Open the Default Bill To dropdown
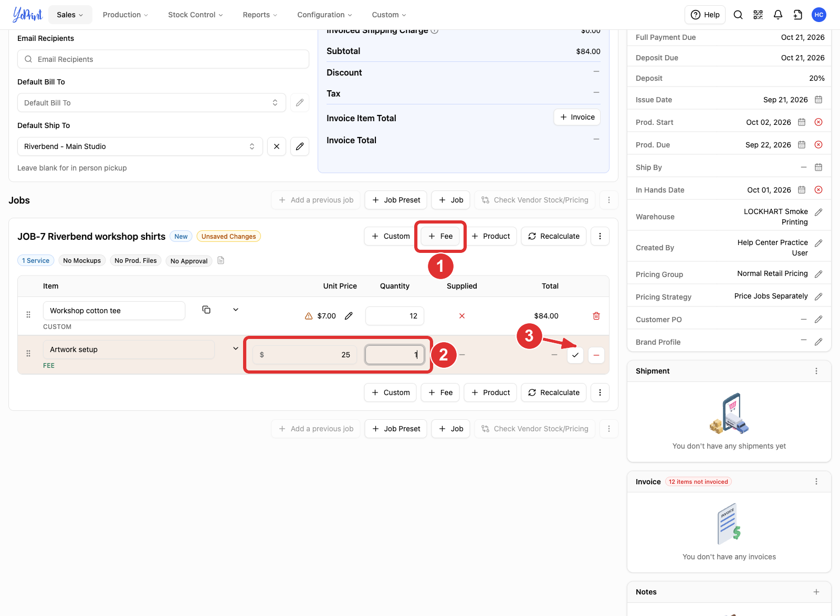 pos(152,103)
